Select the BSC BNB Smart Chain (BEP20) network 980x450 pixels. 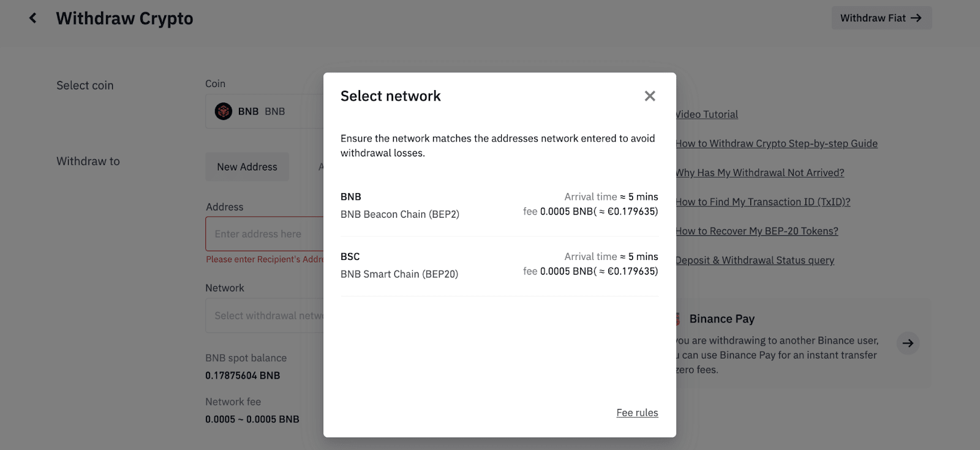click(499, 265)
